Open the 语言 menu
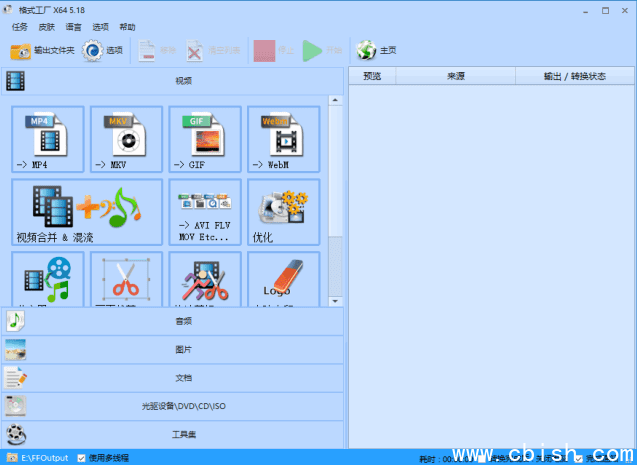The width and height of the screenshot is (637, 465). [x=73, y=27]
